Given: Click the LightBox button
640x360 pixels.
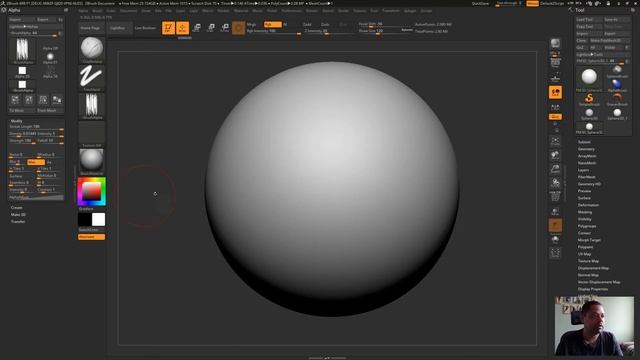Looking at the screenshot, I should point(118,28).
